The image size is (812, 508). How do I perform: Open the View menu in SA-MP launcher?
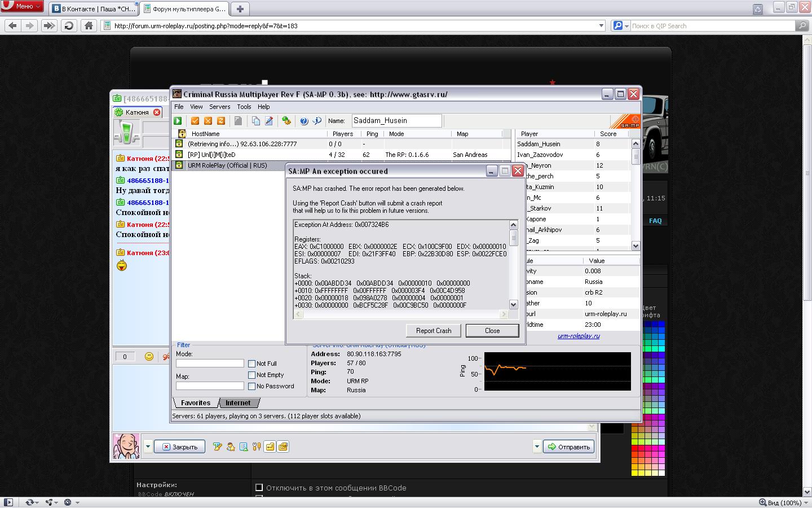[x=196, y=107]
